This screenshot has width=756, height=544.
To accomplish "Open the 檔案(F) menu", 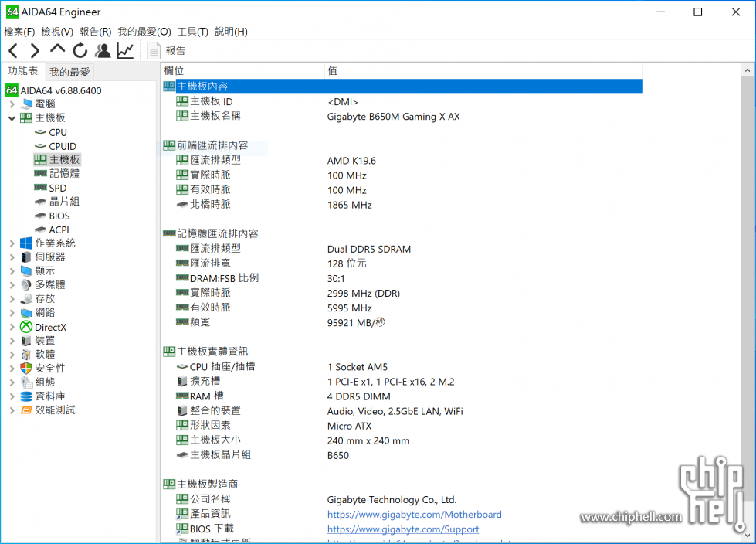I will pyautogui.click(x=19, y=32).
